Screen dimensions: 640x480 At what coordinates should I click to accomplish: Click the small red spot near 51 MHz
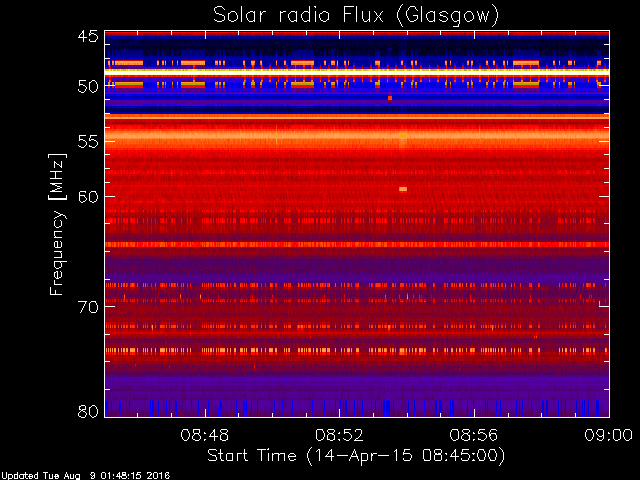tap(390, 98)
